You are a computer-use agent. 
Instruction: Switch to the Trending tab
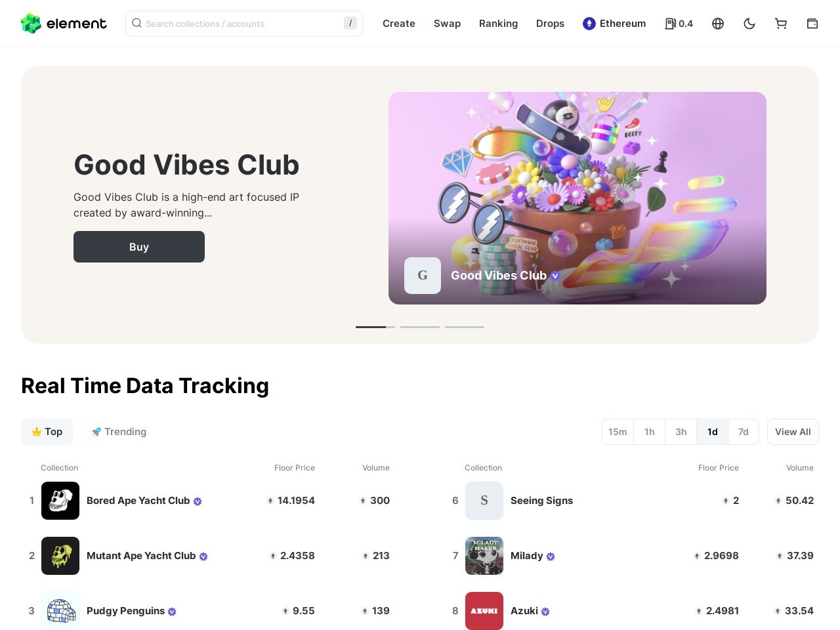pos(119,432)
